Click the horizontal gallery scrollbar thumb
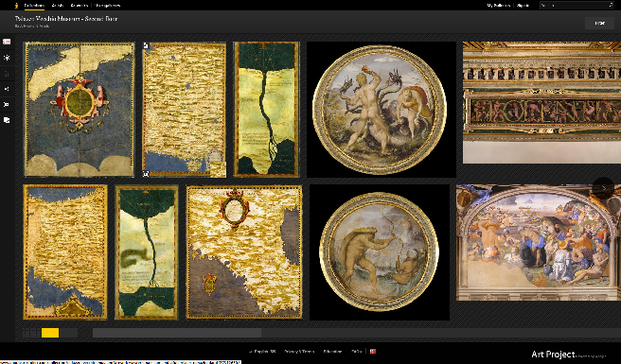The width and height of the screenshot is (621, 364). [177, 333]
